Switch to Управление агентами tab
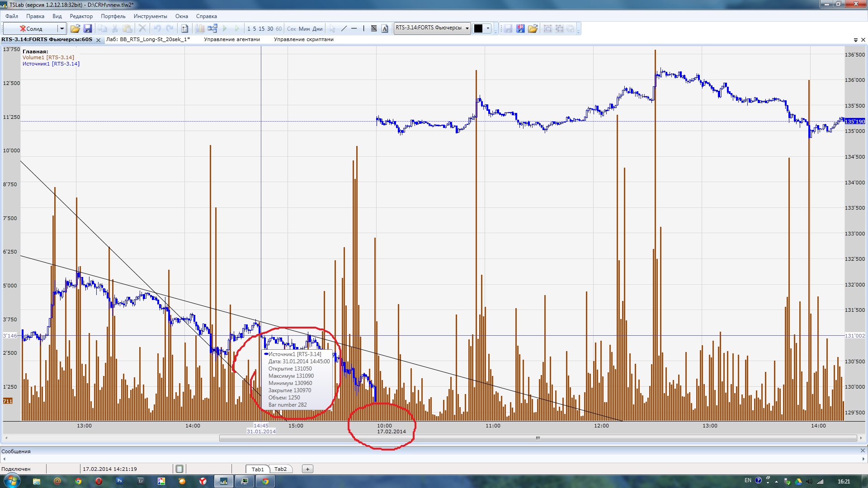The height and width of the screenshot is (488, 868). click(x=231, y=39)
